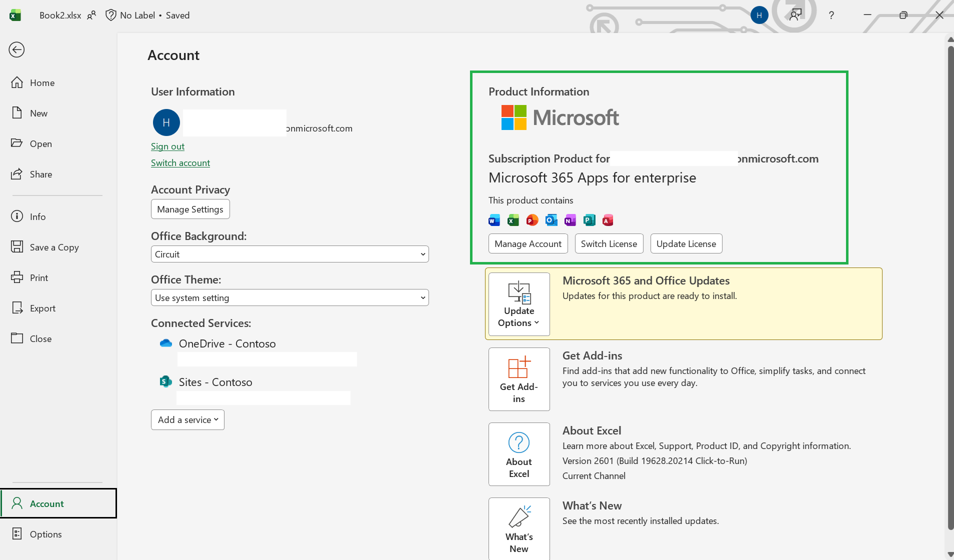Select New in the backstage sidebar
Viewport: 954px width, 560px height.
point(58,113)
